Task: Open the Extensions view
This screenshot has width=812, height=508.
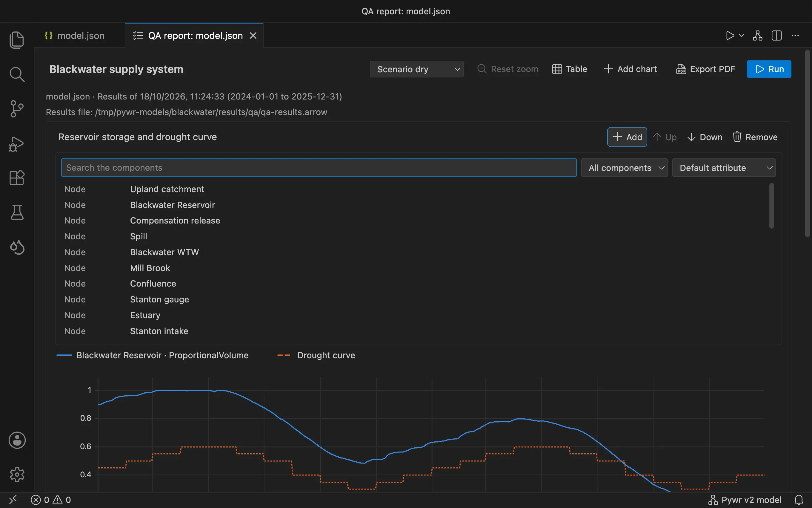Action: (17, 178)
